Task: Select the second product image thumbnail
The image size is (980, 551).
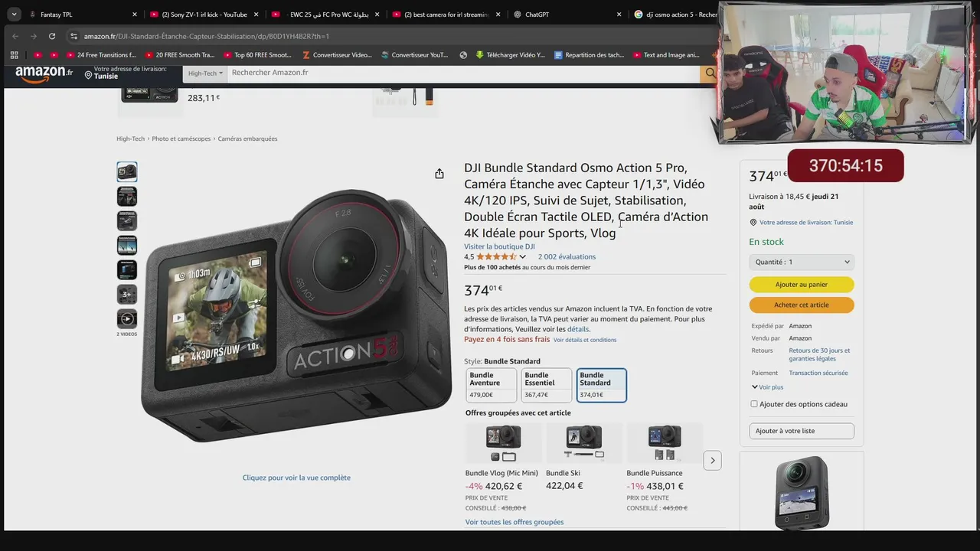Action: click(127, 196)
